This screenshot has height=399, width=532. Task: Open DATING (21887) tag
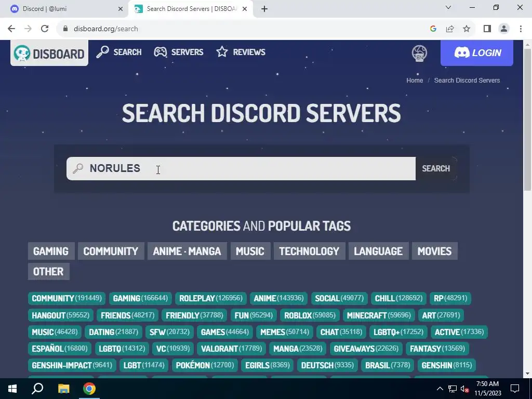[x=113, y=332]
